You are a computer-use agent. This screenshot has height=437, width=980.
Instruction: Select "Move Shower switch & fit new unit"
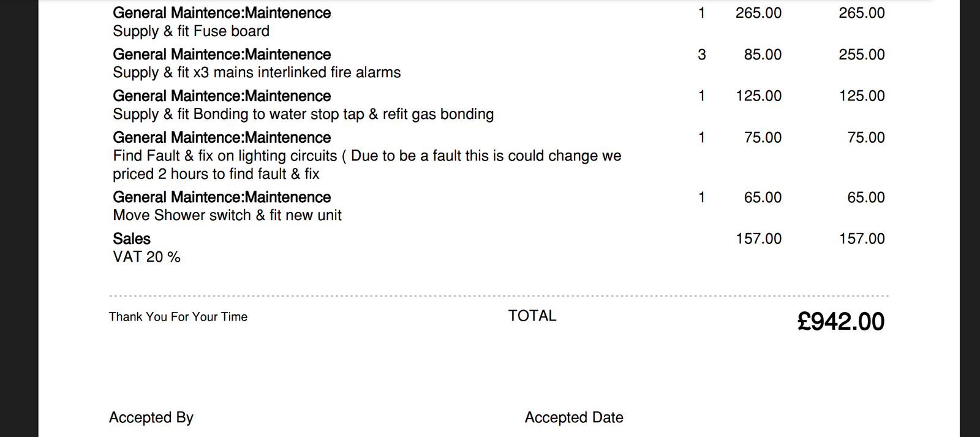coord(227,215)
